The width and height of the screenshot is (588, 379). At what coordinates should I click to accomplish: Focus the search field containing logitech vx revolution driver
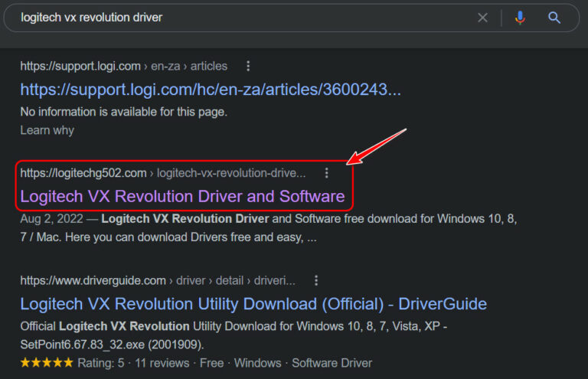230,18
